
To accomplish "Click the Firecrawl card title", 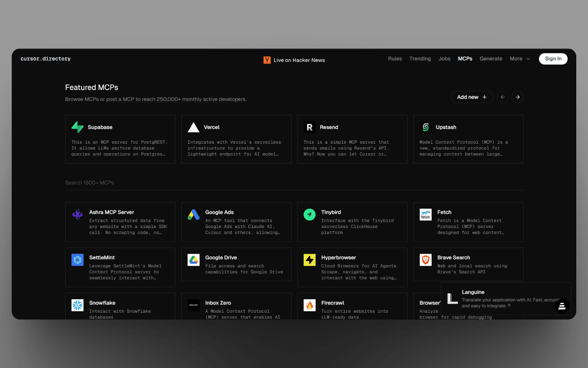I will tap(333, 303).
